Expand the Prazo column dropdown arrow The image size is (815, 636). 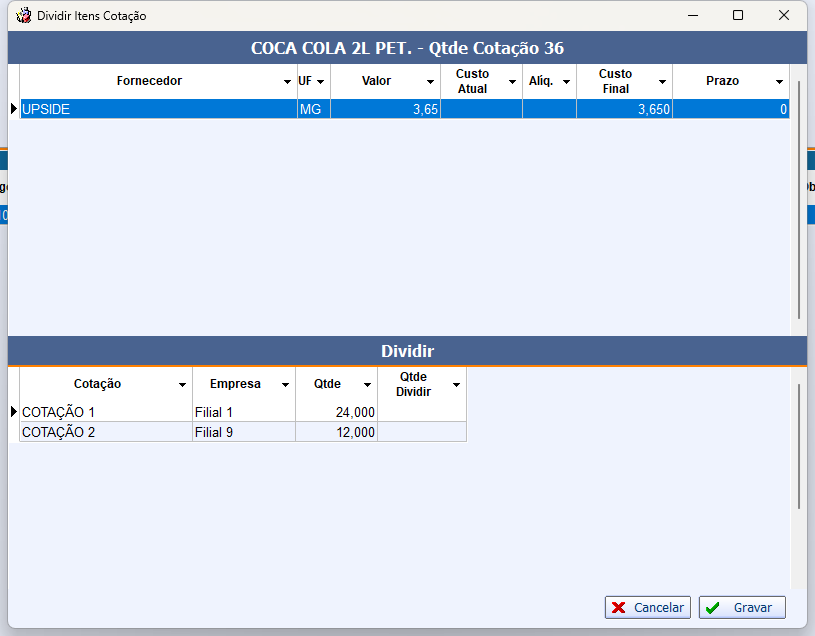pos(779,82)
